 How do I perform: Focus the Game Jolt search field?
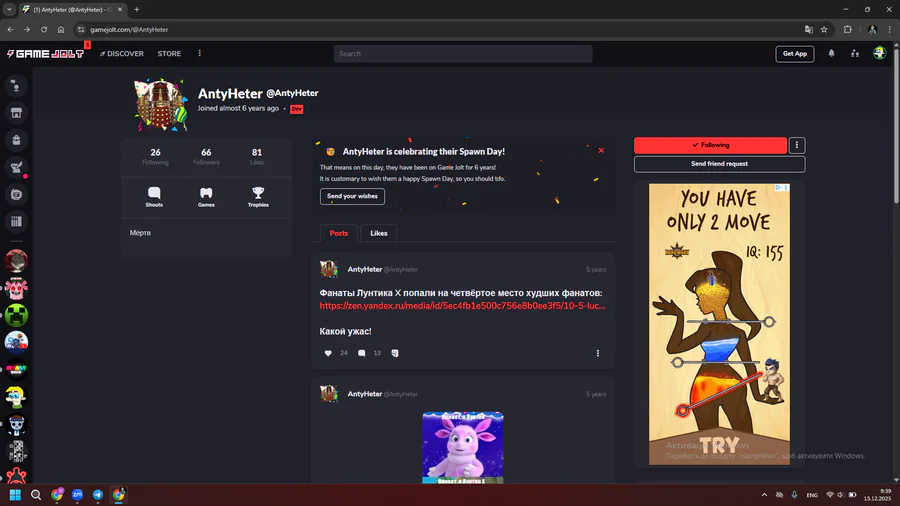[x=463, y=54]
